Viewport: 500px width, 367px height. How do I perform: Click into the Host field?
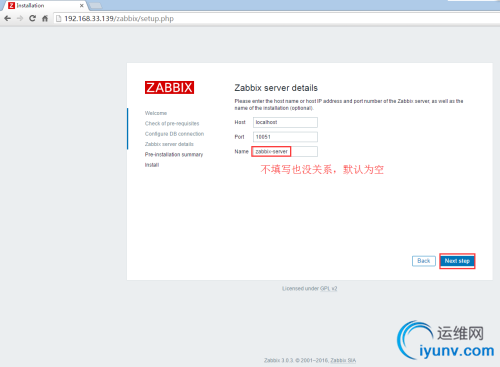pyautogui.click(x=285, y=122)
